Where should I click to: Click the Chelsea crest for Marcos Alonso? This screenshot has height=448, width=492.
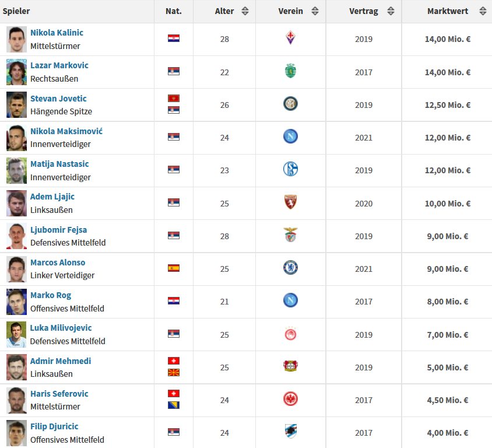tap(290, 268)
